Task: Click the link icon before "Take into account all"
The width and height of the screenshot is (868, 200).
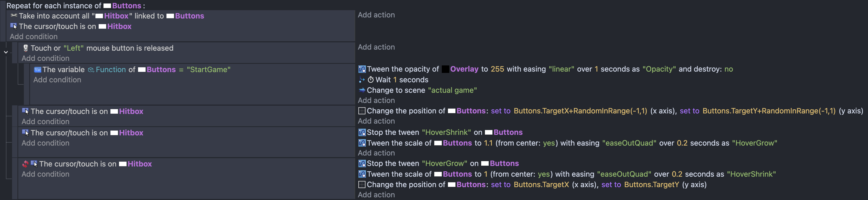Action: point(14,16)
